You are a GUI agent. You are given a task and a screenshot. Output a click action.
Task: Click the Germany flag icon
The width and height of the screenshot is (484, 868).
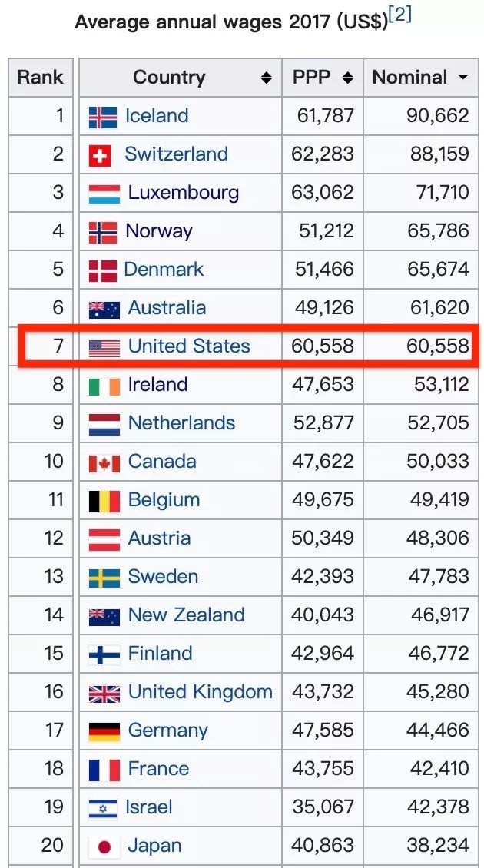[104, 732]
